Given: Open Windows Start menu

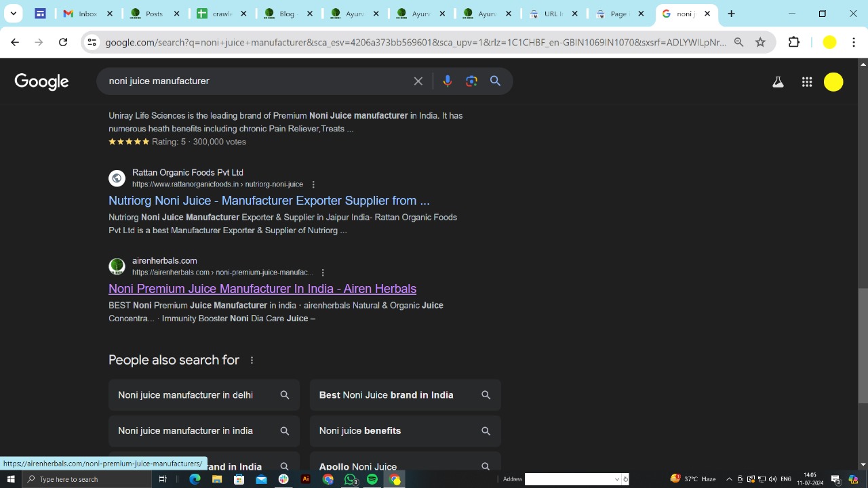Looking at the screenshot, I should 11,479.
